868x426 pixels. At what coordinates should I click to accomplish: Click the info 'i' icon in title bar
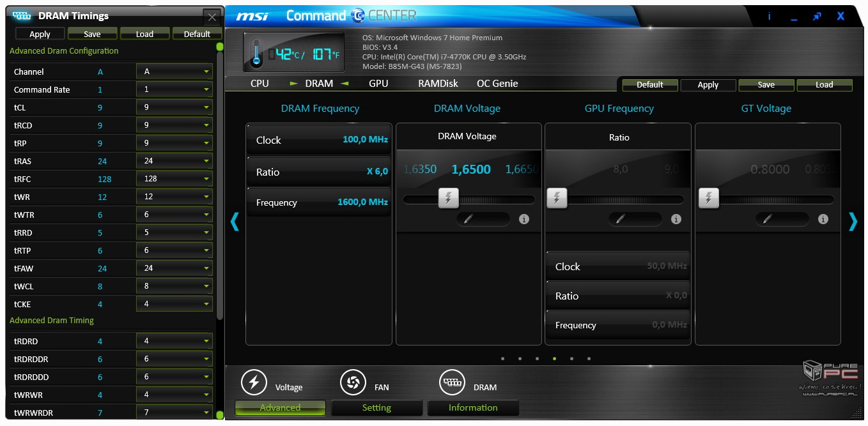click(769, 17)
